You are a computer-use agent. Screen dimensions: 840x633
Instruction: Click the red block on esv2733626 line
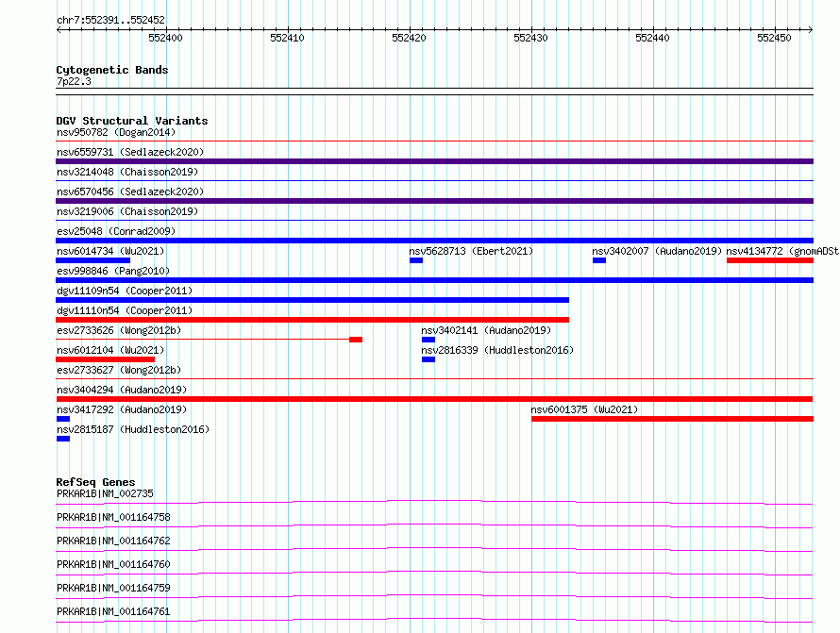click(x=356, y=340)
